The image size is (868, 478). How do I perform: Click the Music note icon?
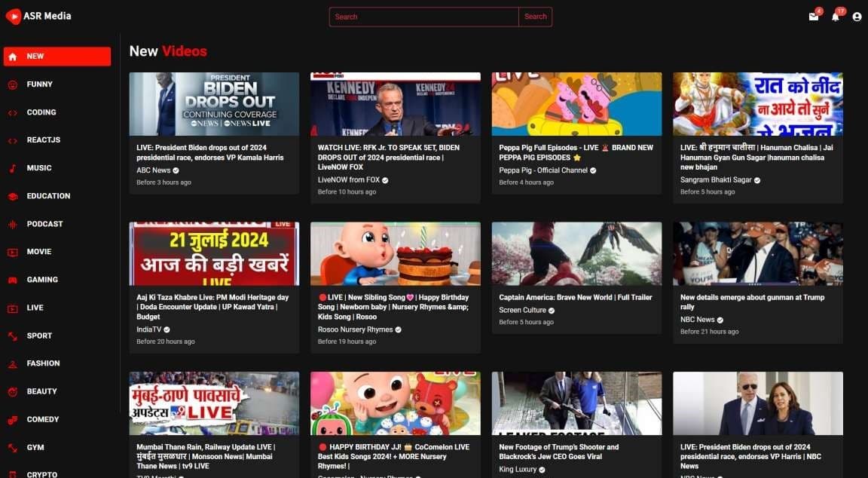(x=13, y=168)
